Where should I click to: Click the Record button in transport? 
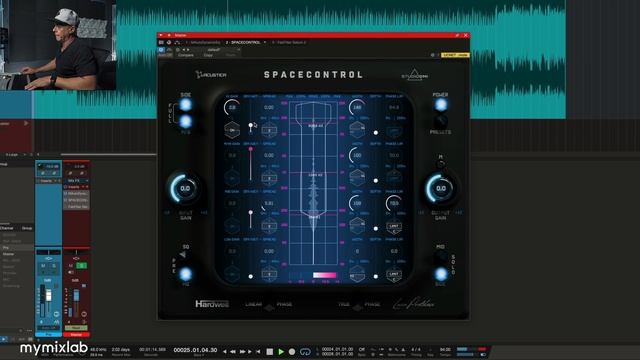pyautogui.click(x=292, y=351)
